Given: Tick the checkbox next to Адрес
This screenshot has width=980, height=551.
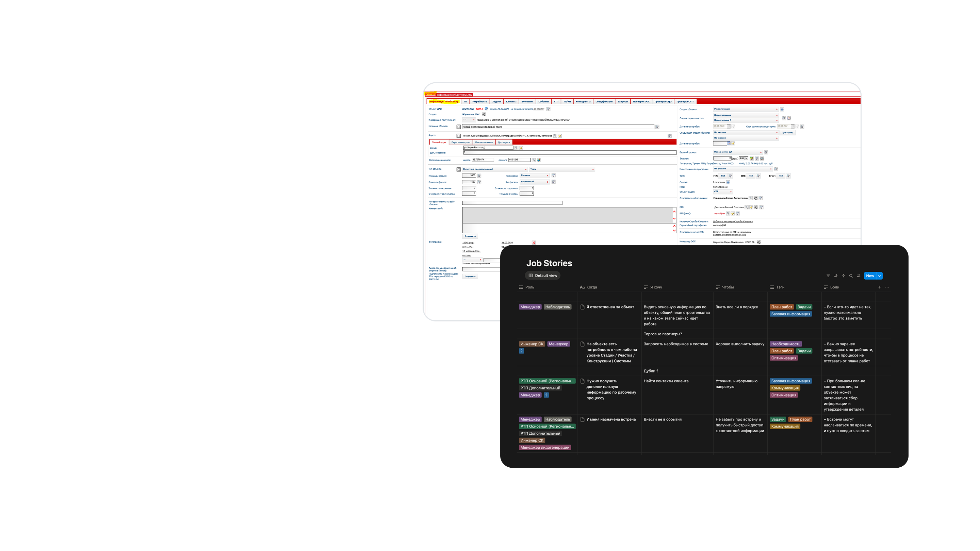Looking at the screenshot, I should tap(458, 135).
